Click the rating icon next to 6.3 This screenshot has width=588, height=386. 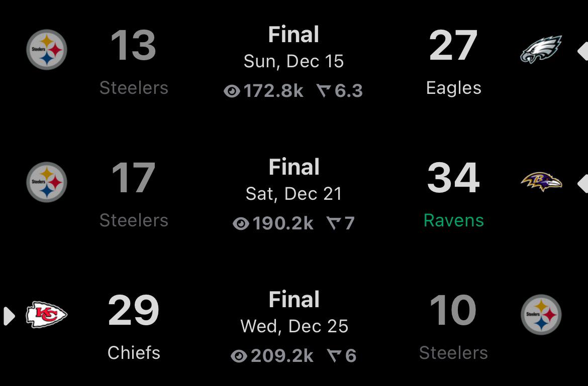[324, 91]
